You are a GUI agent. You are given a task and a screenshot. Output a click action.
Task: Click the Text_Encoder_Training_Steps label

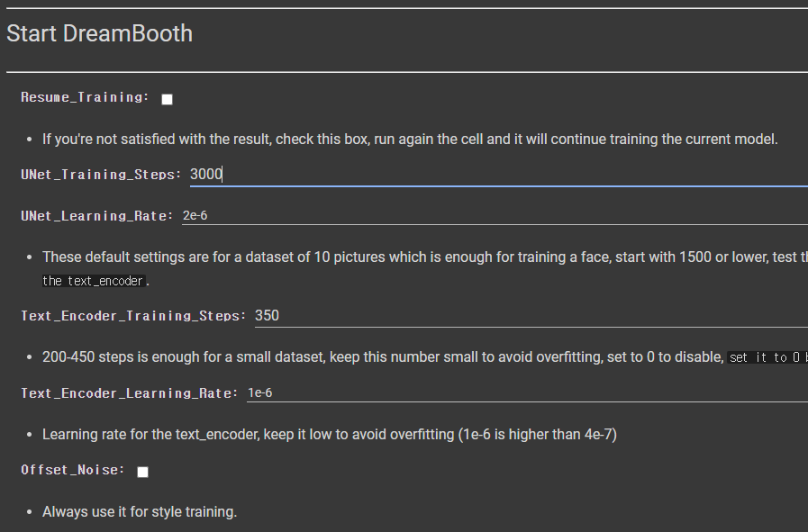coord(133,316)
